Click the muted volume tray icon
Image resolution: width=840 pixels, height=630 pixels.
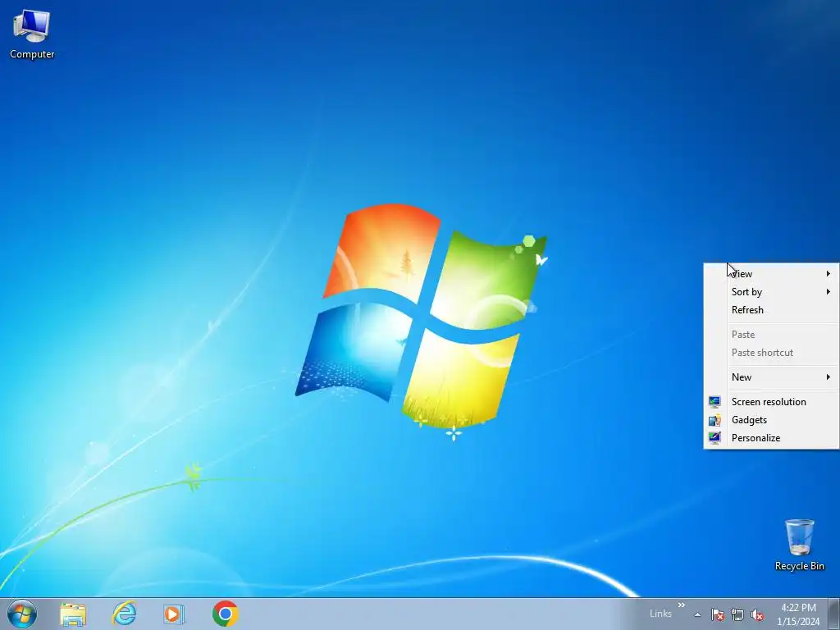pyautogui.click(x=757, y=614)
